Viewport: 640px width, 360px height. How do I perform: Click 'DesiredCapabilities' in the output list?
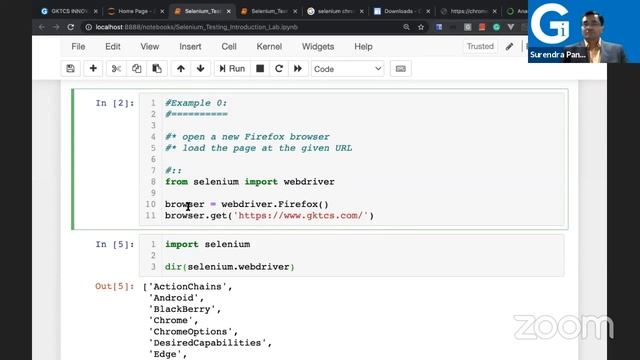[207, 342]
